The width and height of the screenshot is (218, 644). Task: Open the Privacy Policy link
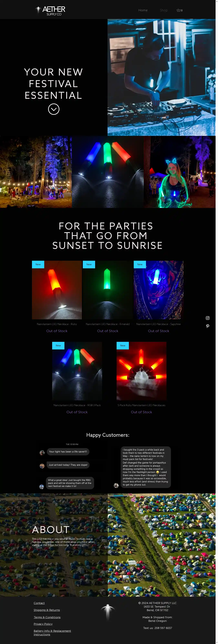click(43, 624)
